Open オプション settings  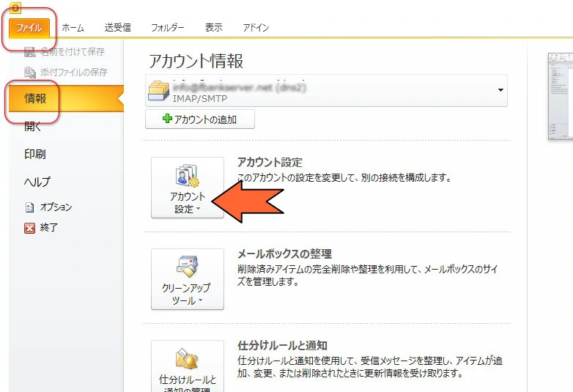pos(56,207)
